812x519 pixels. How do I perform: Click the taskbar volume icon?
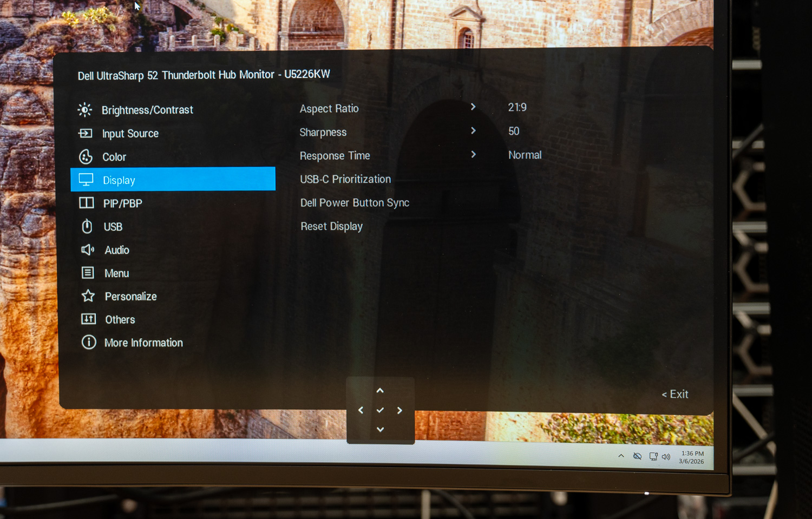[x=666, y=457]
